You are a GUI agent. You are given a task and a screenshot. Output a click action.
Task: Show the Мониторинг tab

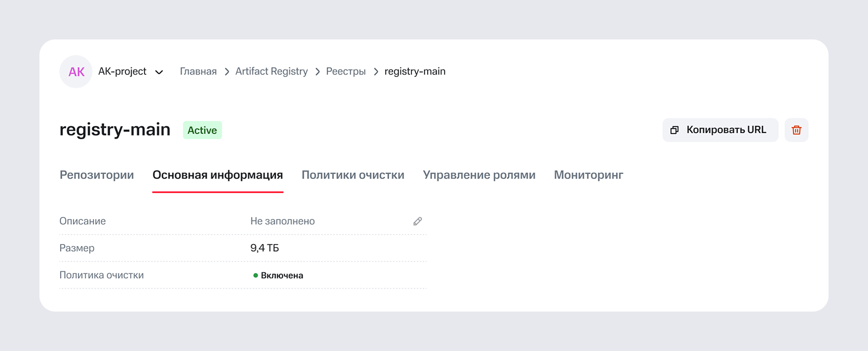[x=588, y=175]
